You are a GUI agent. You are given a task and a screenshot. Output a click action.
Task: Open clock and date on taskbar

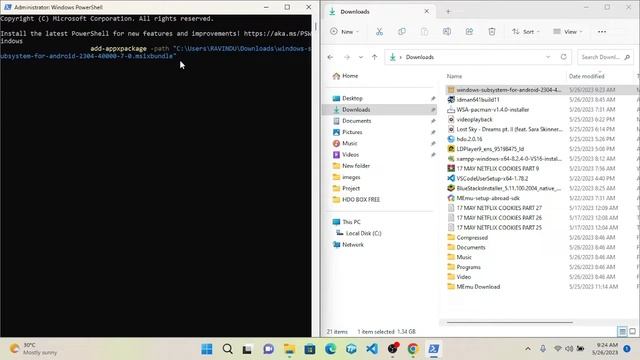(605, 349)
